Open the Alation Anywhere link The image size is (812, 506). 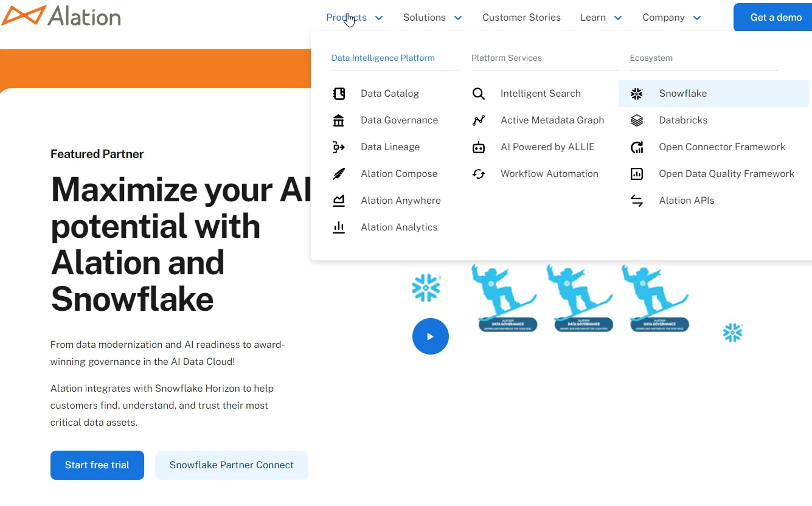click(401, 201)
